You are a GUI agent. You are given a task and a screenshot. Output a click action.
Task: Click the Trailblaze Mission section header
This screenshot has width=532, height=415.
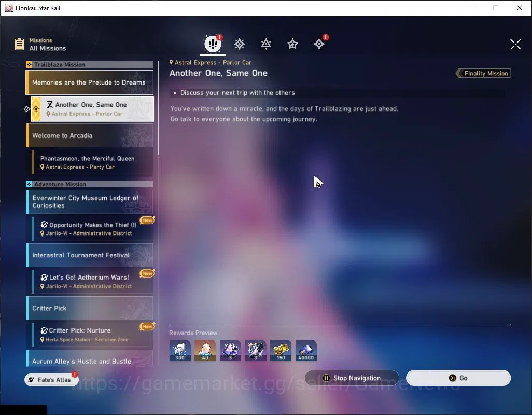90,64
